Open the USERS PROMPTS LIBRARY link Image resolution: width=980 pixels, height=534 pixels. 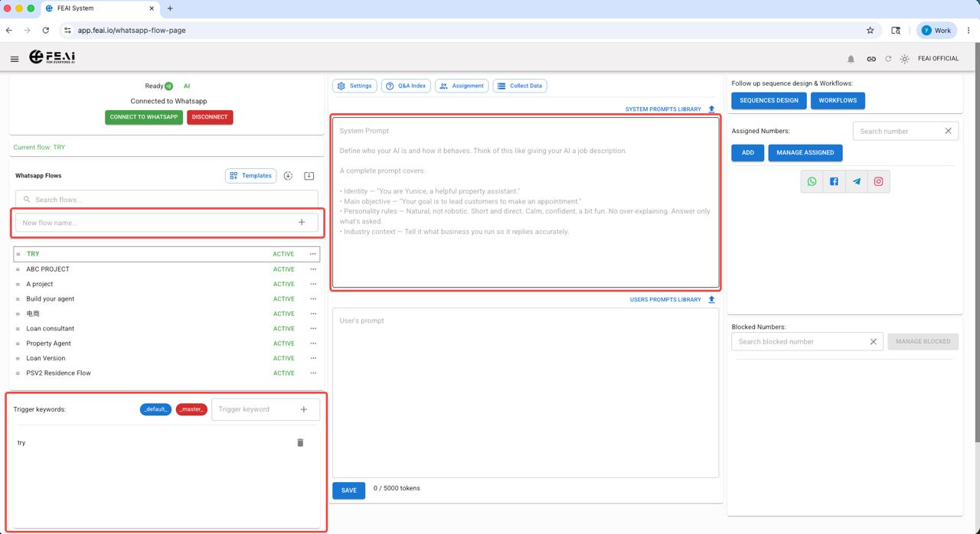point(665,300)
